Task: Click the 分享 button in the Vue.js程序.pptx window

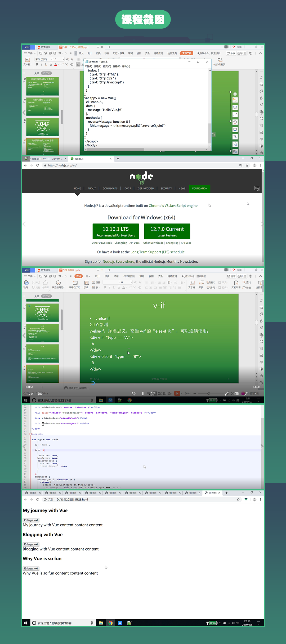Action: coord(231,53)
